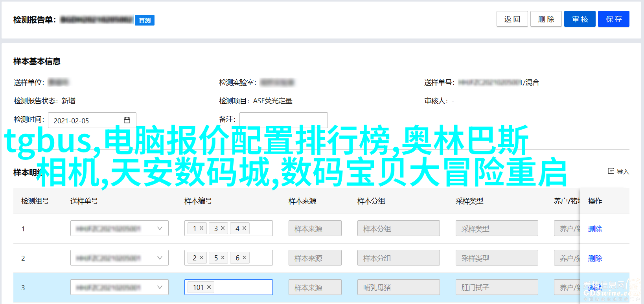Image resolution: width=644 pixels, height=304 pixels.
Task: Remove sample tag 1 in row 1
Action: 202,228
